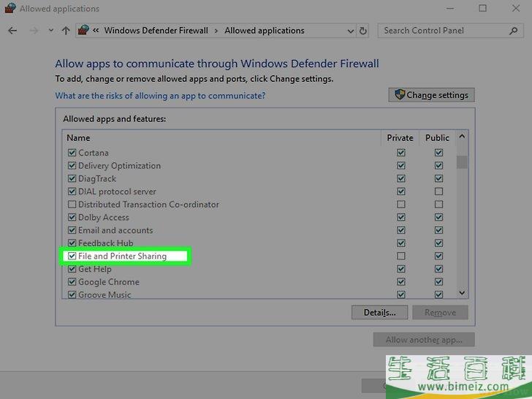Click the Allowed applications title bar icon

[x=9, y=9]
